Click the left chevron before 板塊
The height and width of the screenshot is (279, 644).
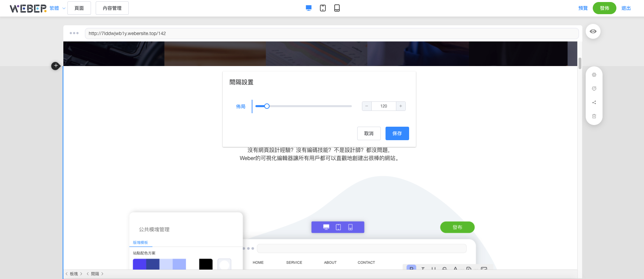pyautogui.click(x=66, y=274)
